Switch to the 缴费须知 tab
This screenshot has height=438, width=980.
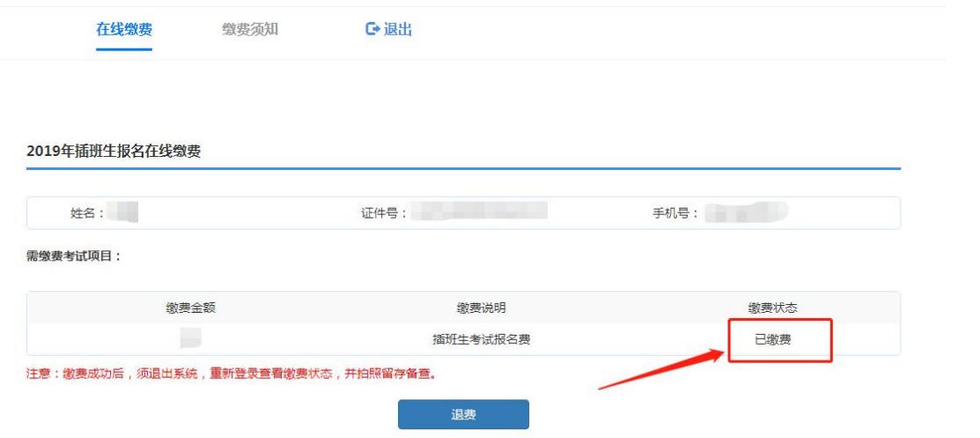click(x=250, y=29)
